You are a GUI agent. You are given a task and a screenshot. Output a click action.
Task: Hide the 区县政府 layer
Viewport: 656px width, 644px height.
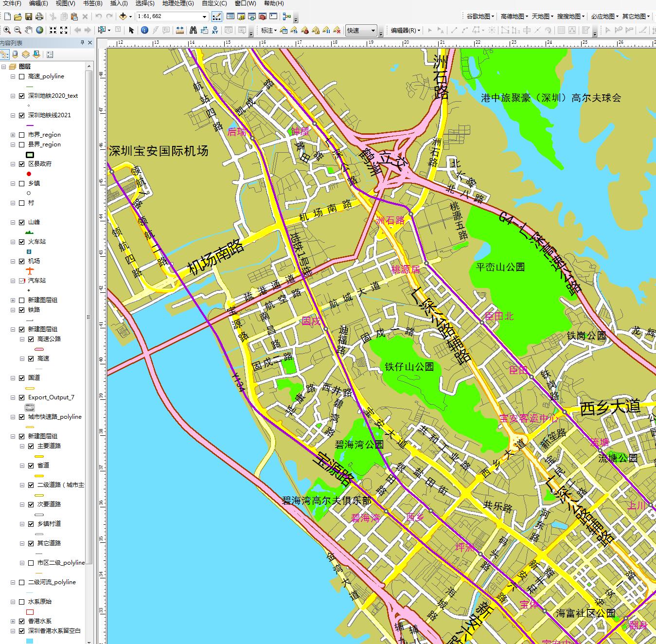[x=21, y=164]
